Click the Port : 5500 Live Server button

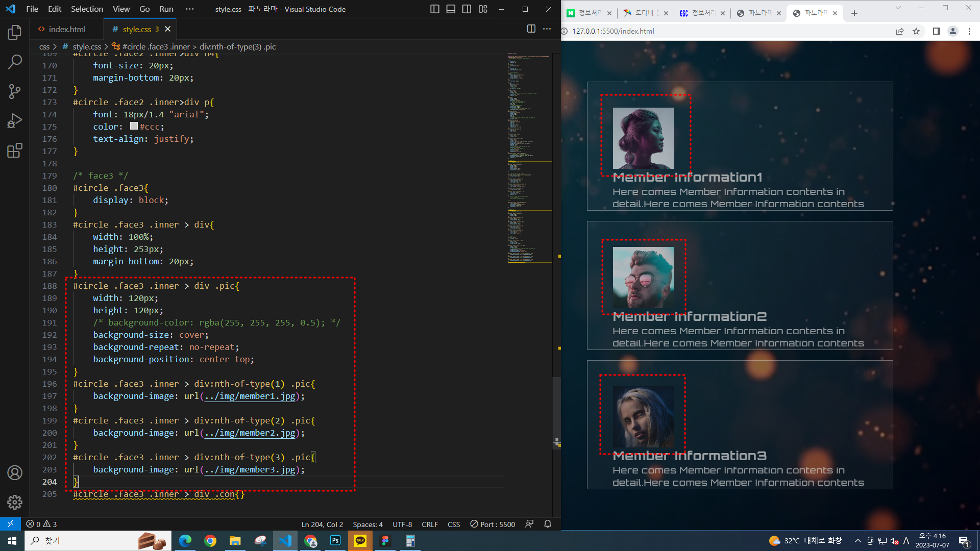[493, 524]
